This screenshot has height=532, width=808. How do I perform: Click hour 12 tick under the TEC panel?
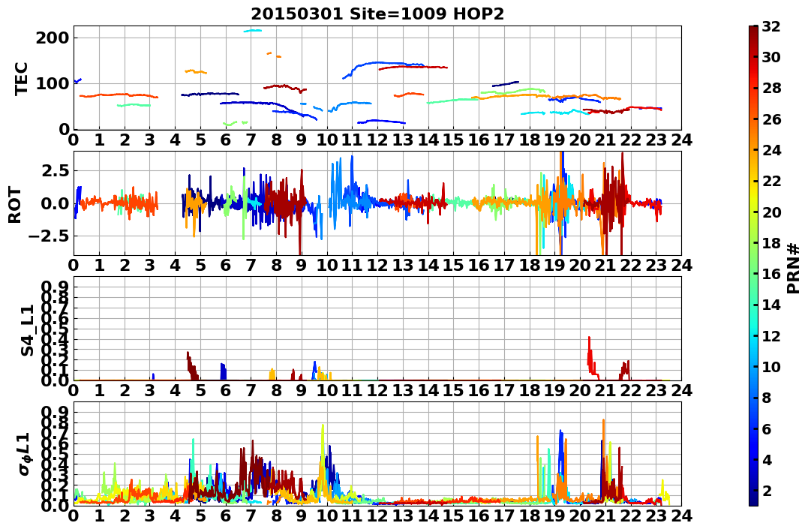(x=377, y=139)
